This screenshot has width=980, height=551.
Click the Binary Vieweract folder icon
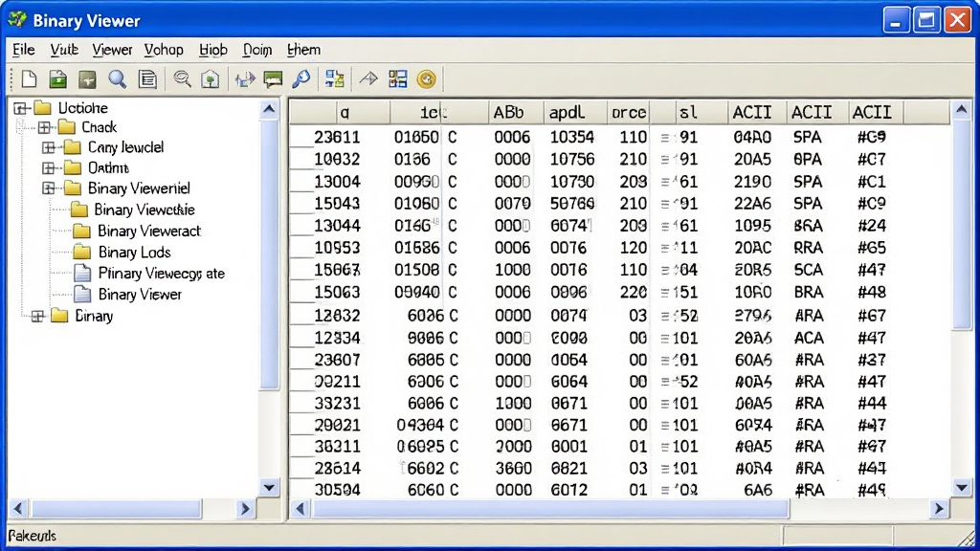[82, 231]
